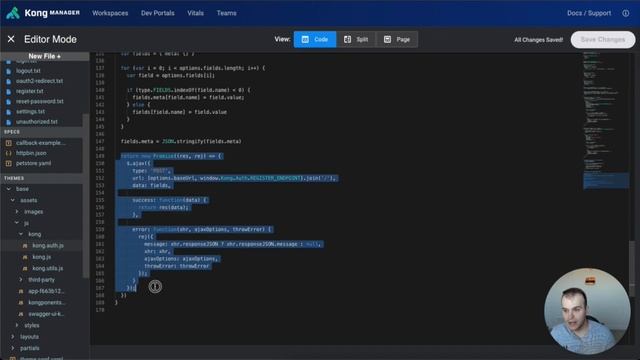The width and height of the screenshot is (640, 360).
Task: Expand the images folder
Action: tap(17, 212)
